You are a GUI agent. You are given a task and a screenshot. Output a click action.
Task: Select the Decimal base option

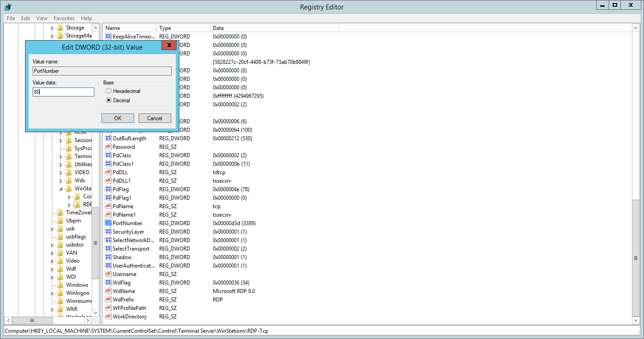click(109, 100)
